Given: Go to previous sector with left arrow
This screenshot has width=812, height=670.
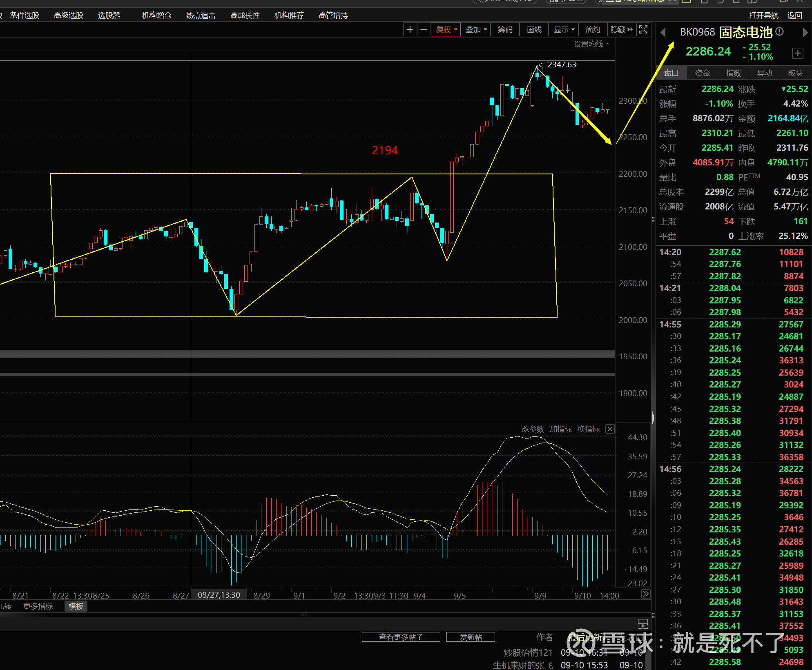Looking at the screenshot, I should coord(663,32).
